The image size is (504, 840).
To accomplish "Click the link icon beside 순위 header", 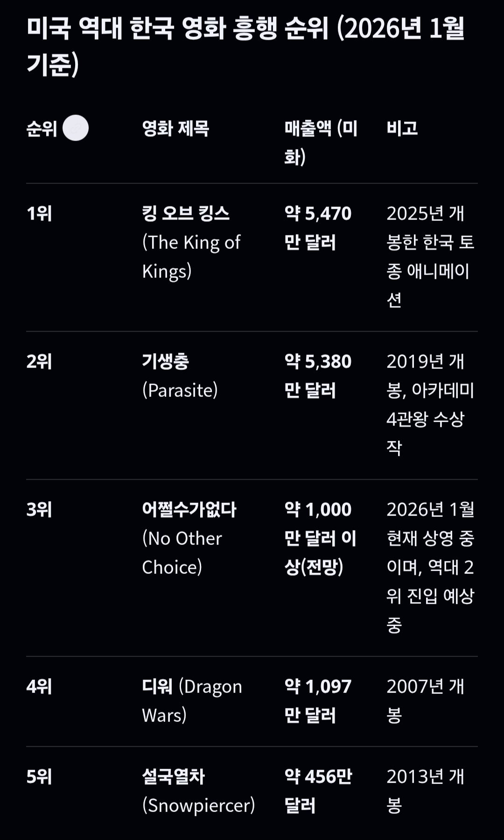I will point(76,128).
